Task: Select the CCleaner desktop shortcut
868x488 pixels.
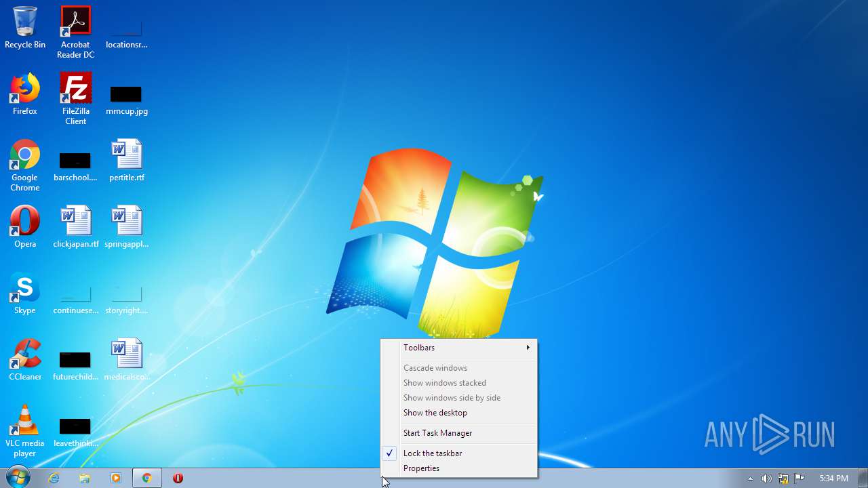Action: 25,360
